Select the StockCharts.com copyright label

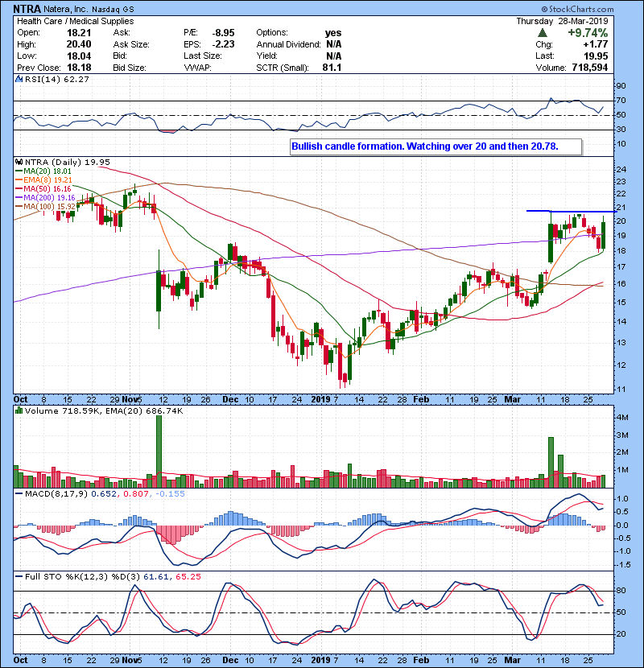[x=577, y=9]
